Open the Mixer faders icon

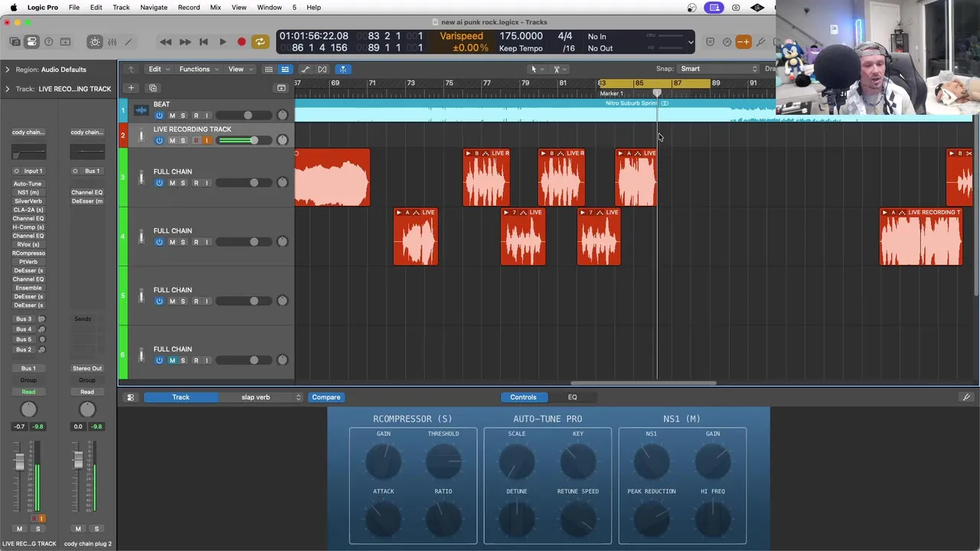point(112,42)
